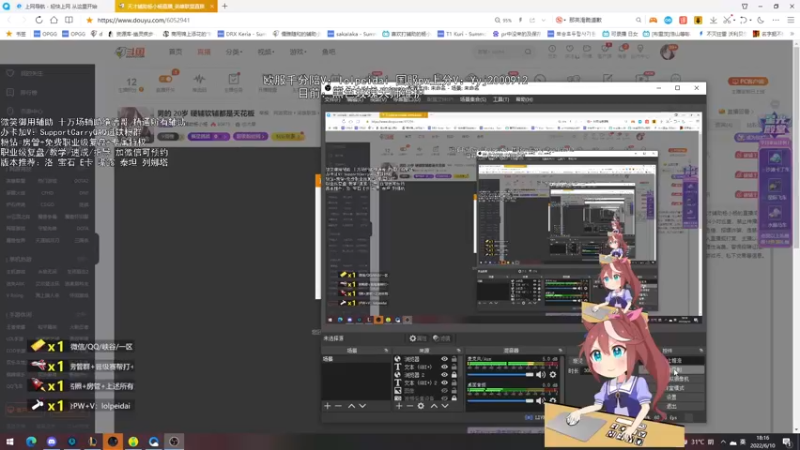Pop out the OBS audio mixer dock icon

(x=560, y=351)
